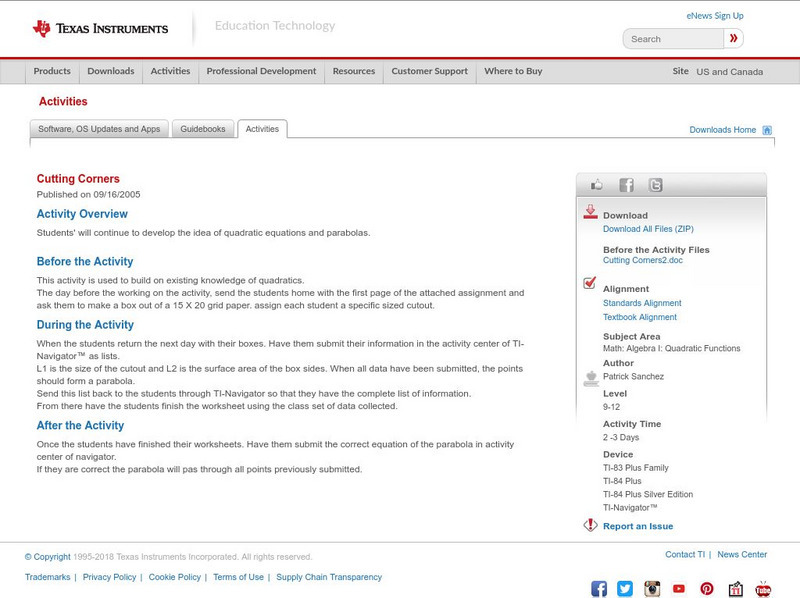Click the Downloads Home house icon
Viewport: 800px width, 598px height.
[767, 130]
